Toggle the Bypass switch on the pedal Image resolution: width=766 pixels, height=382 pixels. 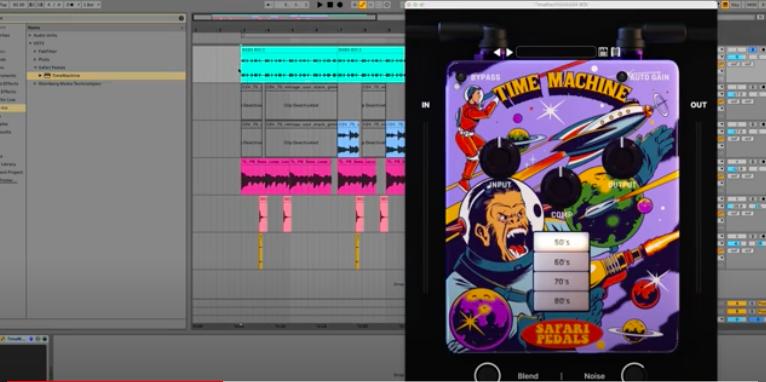(x=461, y=77)
